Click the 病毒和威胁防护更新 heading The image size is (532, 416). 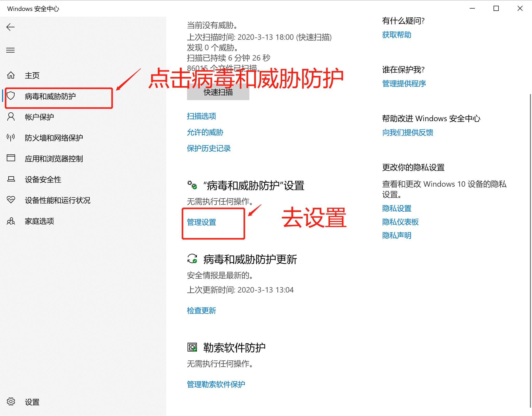(250, 259)
